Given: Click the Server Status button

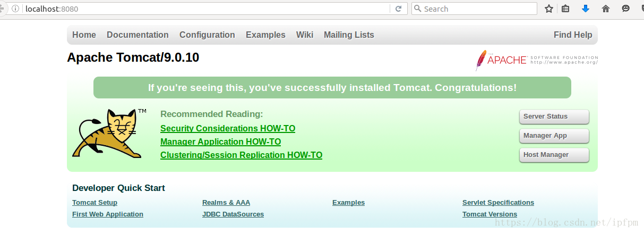Looking at the screenshot, I should click(554, 117).
